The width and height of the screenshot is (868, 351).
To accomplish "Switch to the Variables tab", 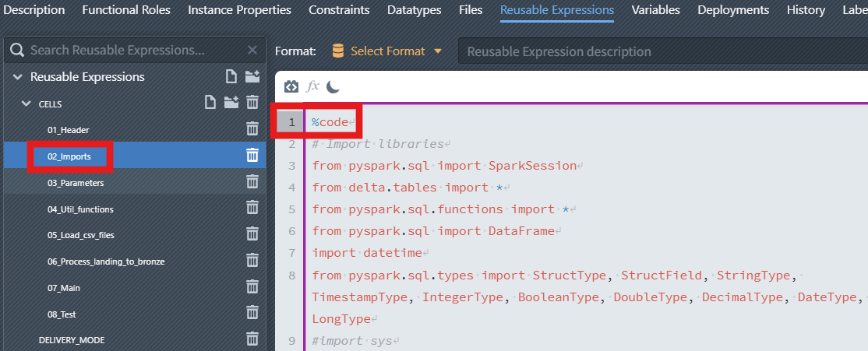I will point(655,10).
